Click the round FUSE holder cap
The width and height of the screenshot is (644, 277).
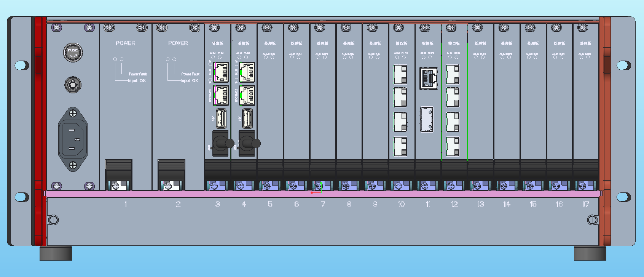[x=73, y=52]
